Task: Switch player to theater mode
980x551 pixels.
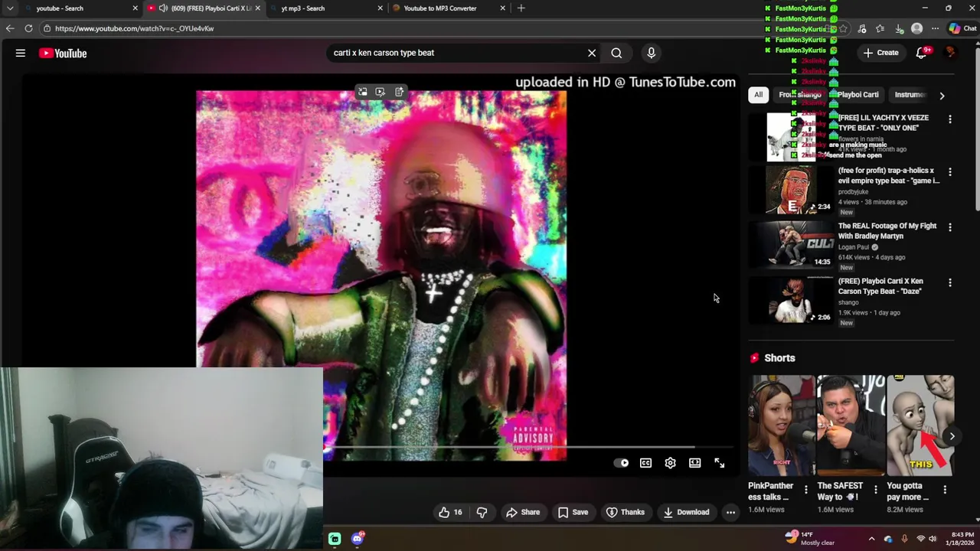Action: pos(694,463)
